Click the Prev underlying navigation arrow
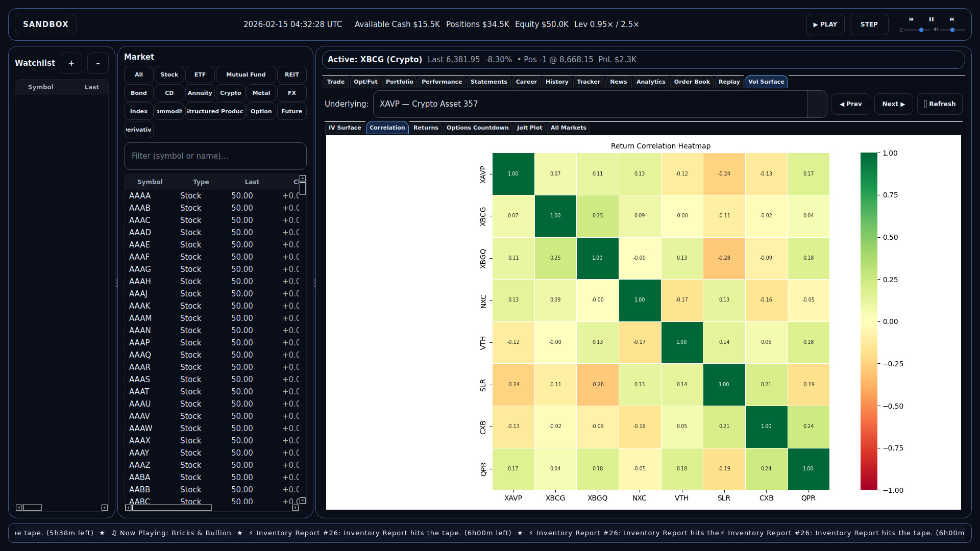The image size is (980, 551). click(850, 104)
